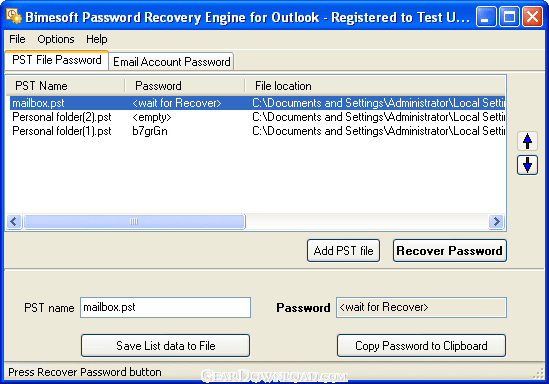Image resolution: width=549 pixels, height=384 pixels.
Task: Click the horizontal scrollbar thumb
Action: [134, 221]
